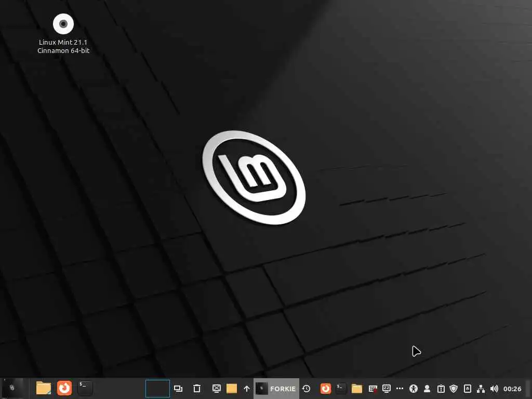The width and height of the screenshot is (532, 399).
Task: Show notifications applet with exclamation mark
Action: point(441,389)
